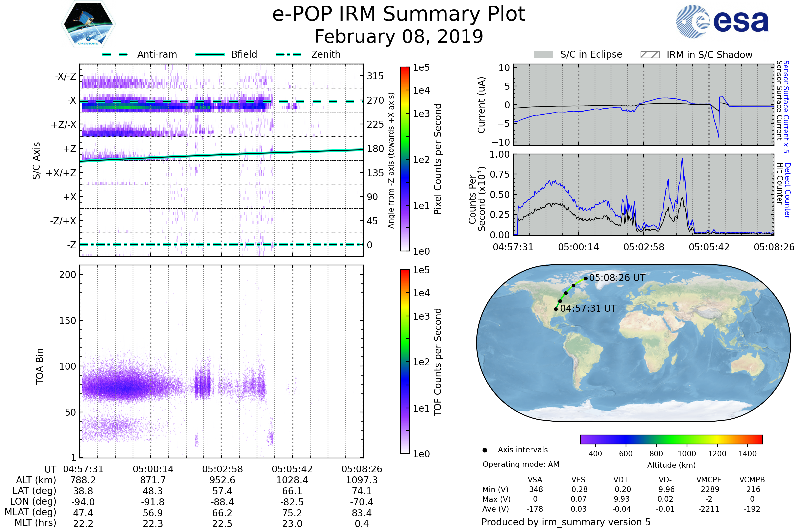Click the February 08, 2019 date heading
This screenshot has width=798, height=532.
(399, 37)
